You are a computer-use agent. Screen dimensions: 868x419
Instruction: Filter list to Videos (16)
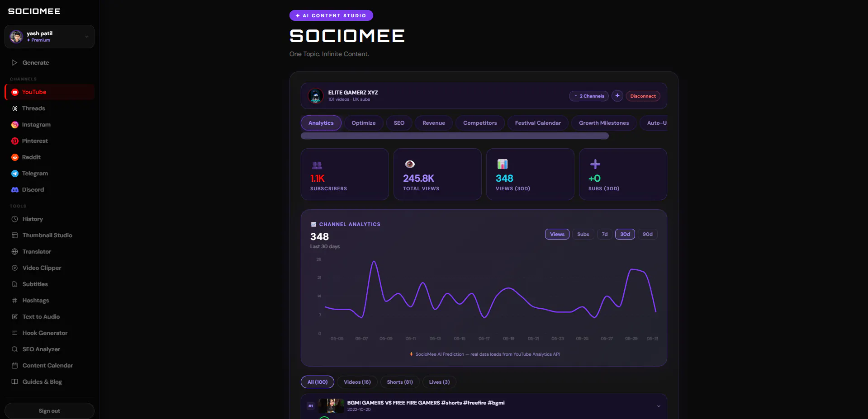(357, 382)
